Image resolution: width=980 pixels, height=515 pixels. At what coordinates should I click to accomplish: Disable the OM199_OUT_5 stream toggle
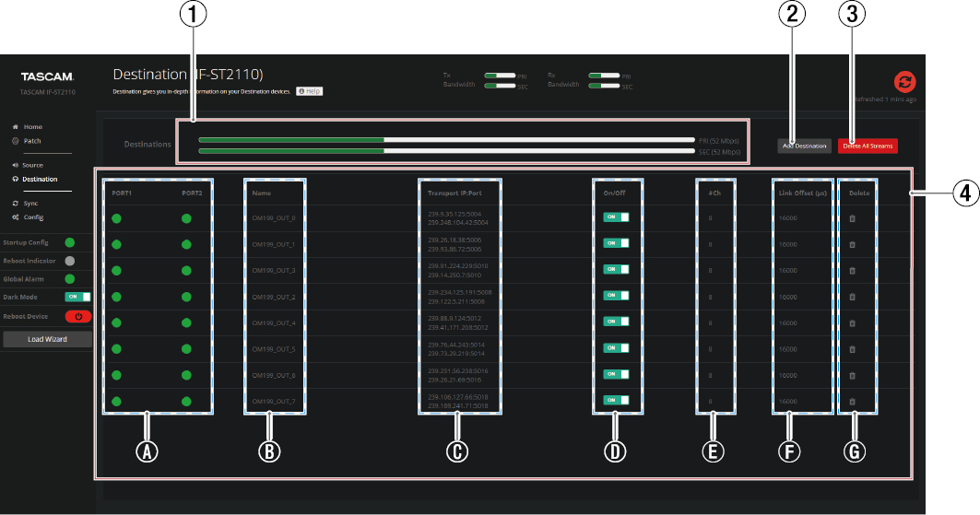[x=616, y=347]
